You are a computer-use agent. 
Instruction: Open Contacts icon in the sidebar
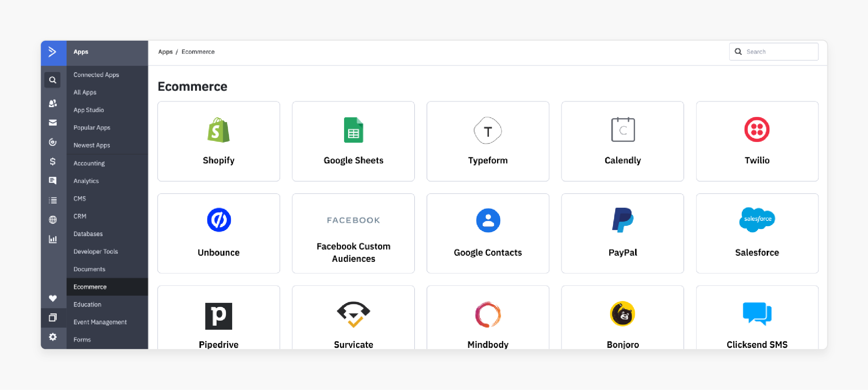point(53,103)
